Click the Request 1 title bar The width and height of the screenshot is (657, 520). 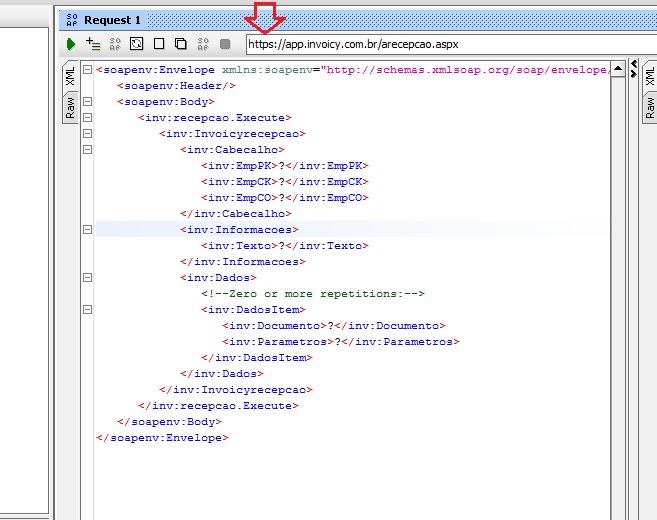click(x=300, y=20)
